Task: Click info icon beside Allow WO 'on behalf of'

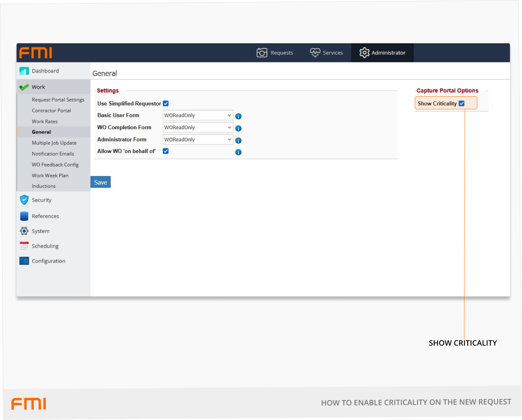Action: click(x=238, y=152)
